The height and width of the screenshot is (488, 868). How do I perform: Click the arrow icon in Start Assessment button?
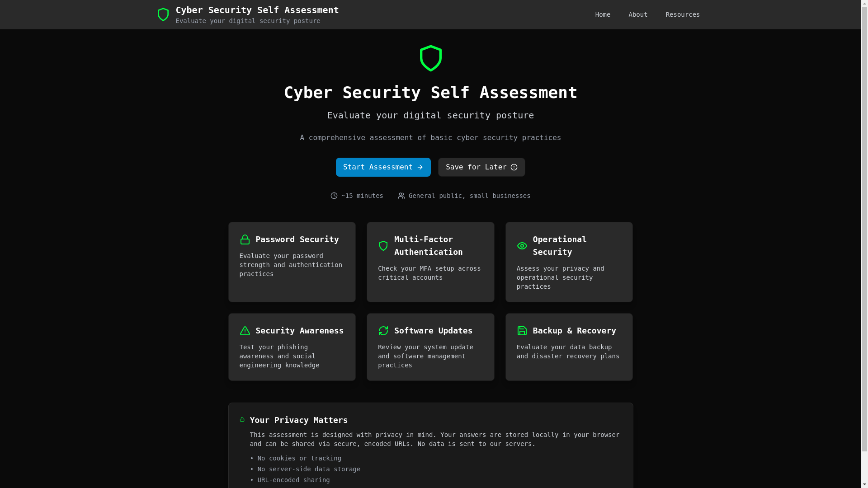[x=420, y=167]
